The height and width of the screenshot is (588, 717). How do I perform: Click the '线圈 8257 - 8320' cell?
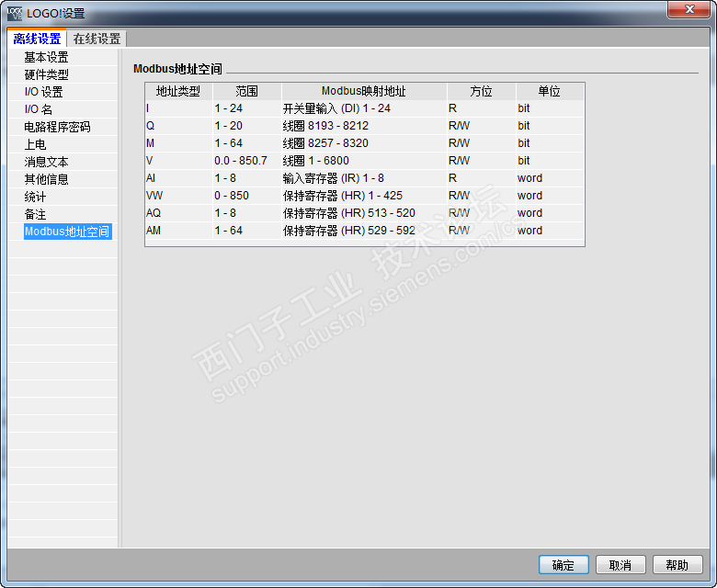click(x=364, y=143)
